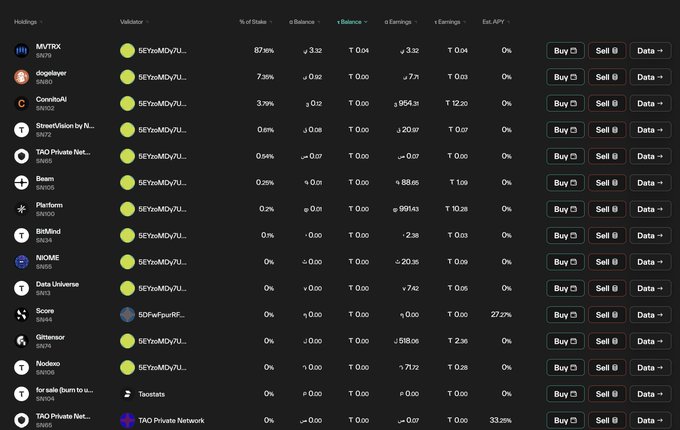This screenshot has width=680, height=430.
Task: Buy Score subnet stake
Action: [565, 315]
